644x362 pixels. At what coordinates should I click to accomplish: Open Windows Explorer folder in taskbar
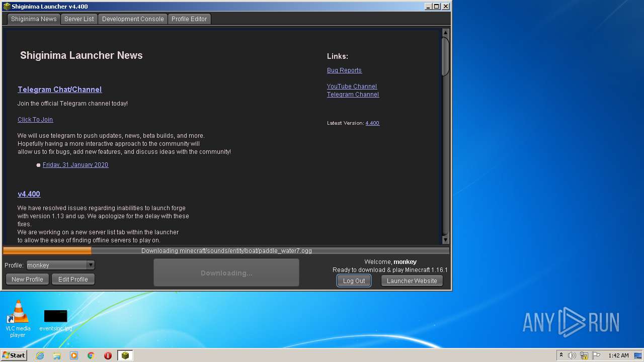57,355
